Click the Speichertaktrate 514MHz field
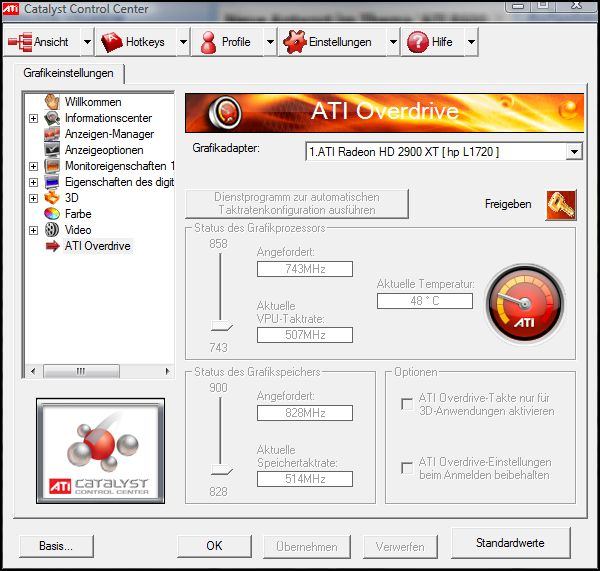The height and width of the screenshot is (571, 600). (305, 479)
